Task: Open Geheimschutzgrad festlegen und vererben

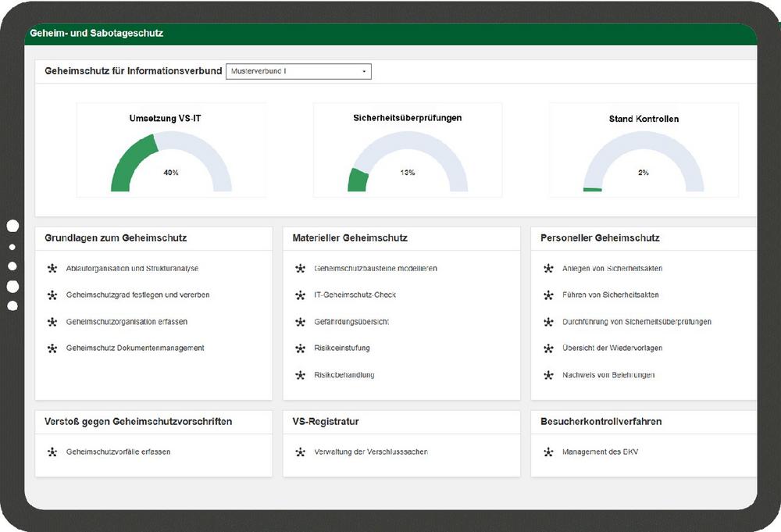Action: point(137,295)
